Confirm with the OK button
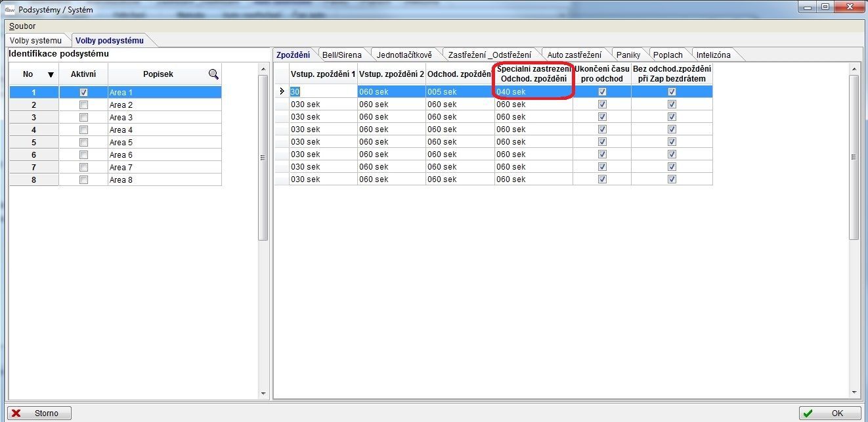The height and width of the screenshot is (422, 868). pyautogui.click(x=829, y=413)
